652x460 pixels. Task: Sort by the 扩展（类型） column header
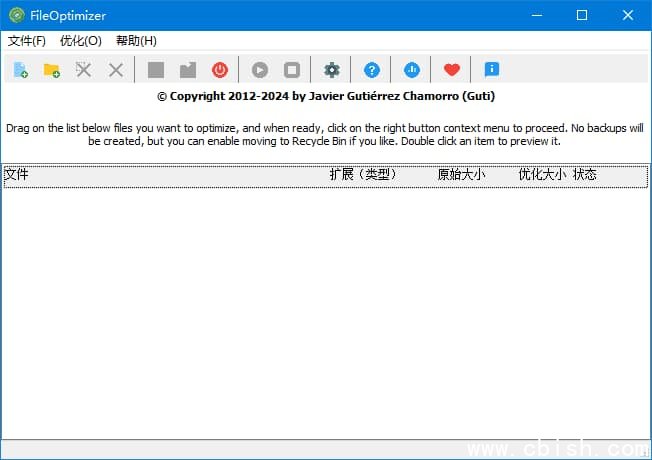[362, 174]
